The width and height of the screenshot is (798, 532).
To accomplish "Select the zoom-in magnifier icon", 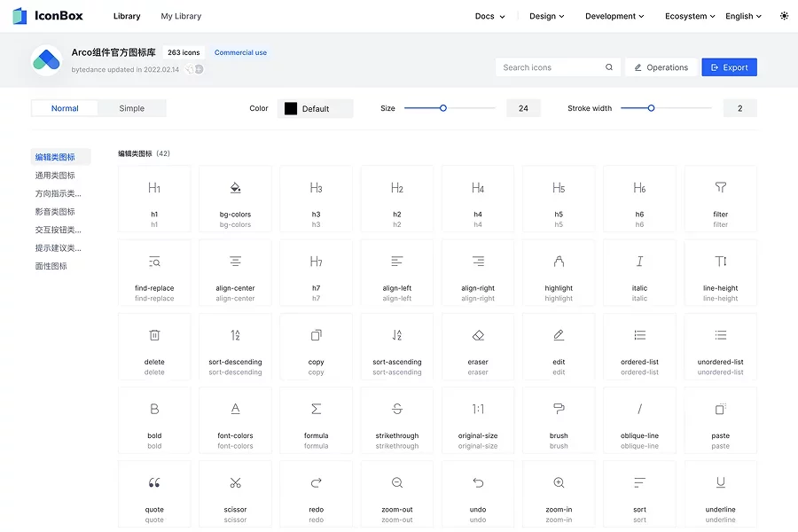I will click(559, 483).
